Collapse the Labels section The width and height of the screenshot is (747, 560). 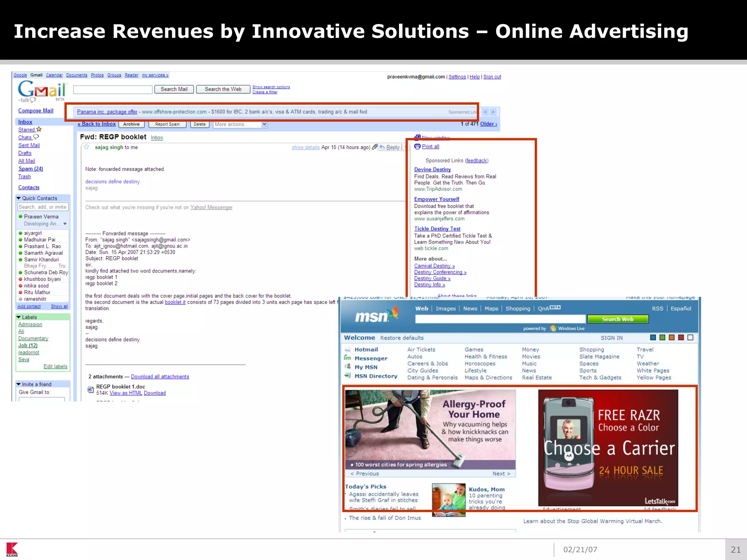tap(18, 317)
